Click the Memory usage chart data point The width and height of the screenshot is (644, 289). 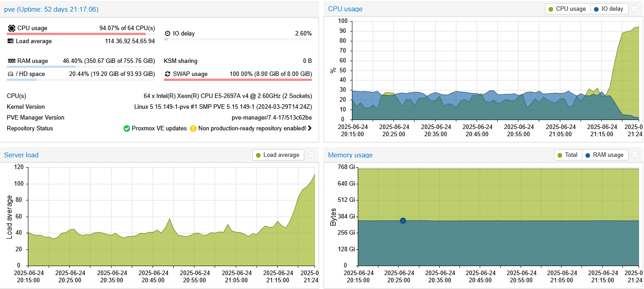point(403,221)
